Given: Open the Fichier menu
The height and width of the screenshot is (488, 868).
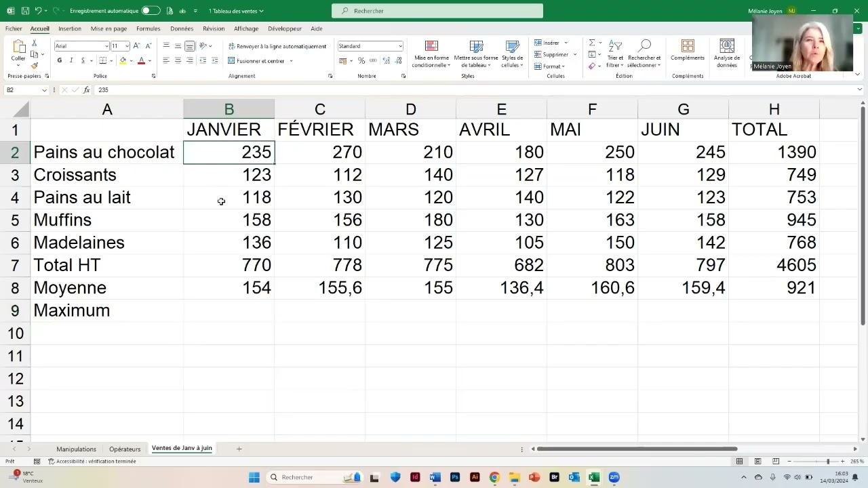Looking at the screenshot, I should (x=14, y=28).
